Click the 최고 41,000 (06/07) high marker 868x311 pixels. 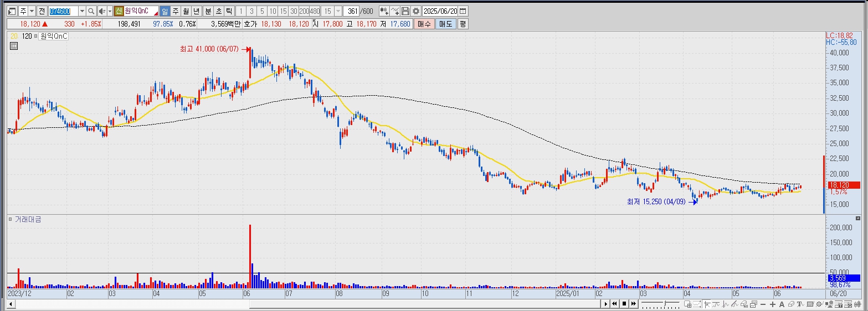[x=209, y=49]
